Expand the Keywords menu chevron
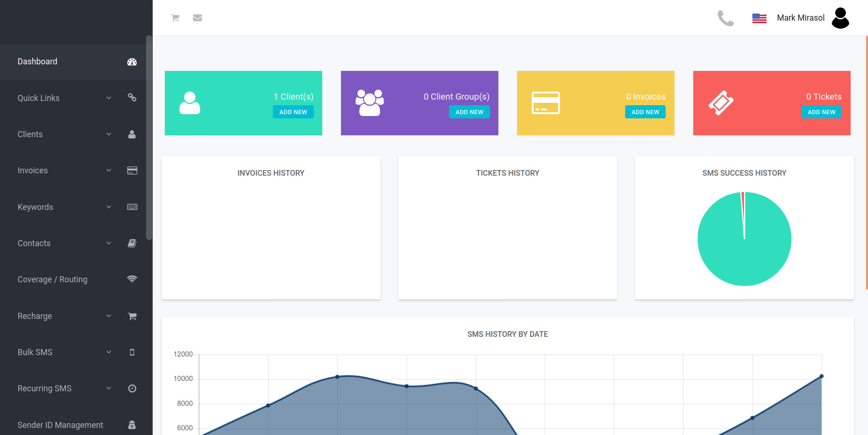868x435 pixels. [x=109, y=207]
